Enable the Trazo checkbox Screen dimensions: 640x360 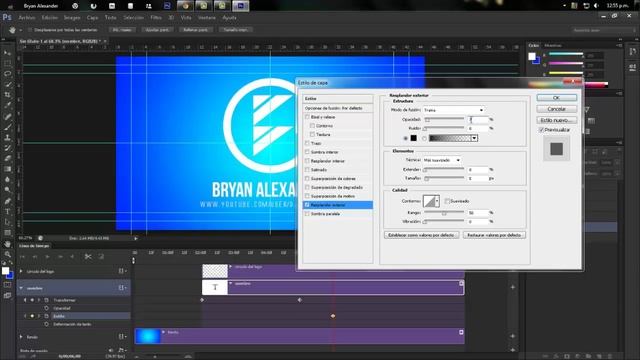(x=307, y=143)
